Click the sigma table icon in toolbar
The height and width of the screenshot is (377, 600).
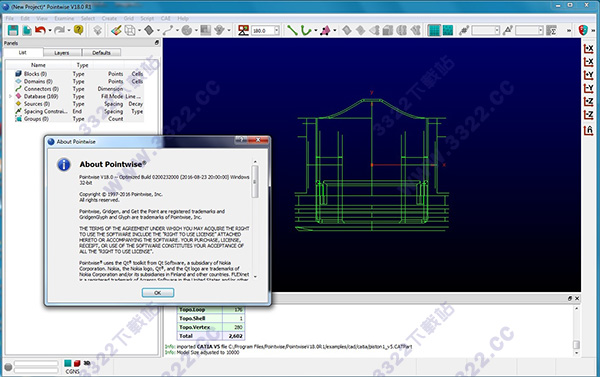[551, 30]
